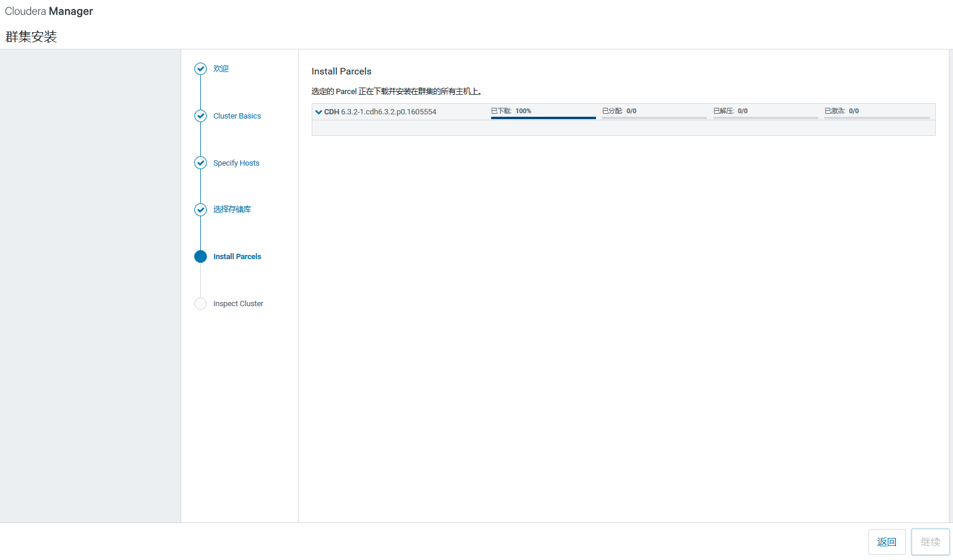Click the 已激活 0/0 label
Viewport: 953px width, 560px height.
pos(842,111)
